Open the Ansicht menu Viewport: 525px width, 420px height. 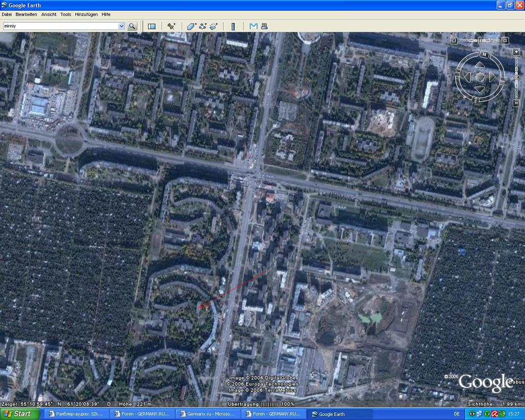coord(49,14)
